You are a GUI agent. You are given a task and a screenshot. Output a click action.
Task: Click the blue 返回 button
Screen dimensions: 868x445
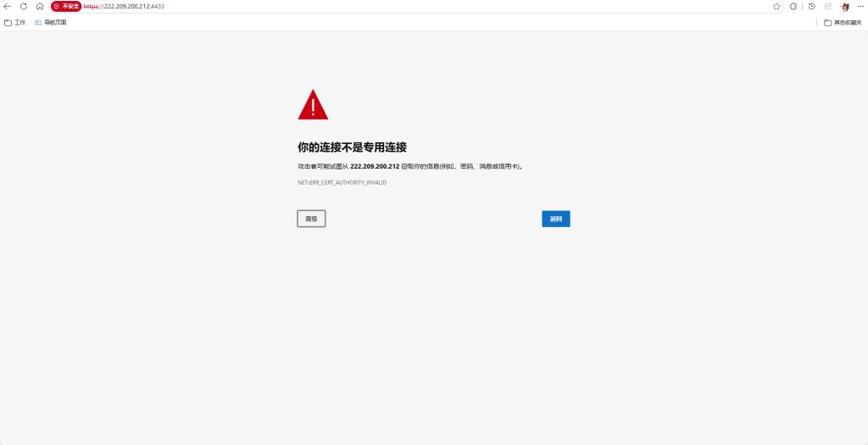point(556,219)
